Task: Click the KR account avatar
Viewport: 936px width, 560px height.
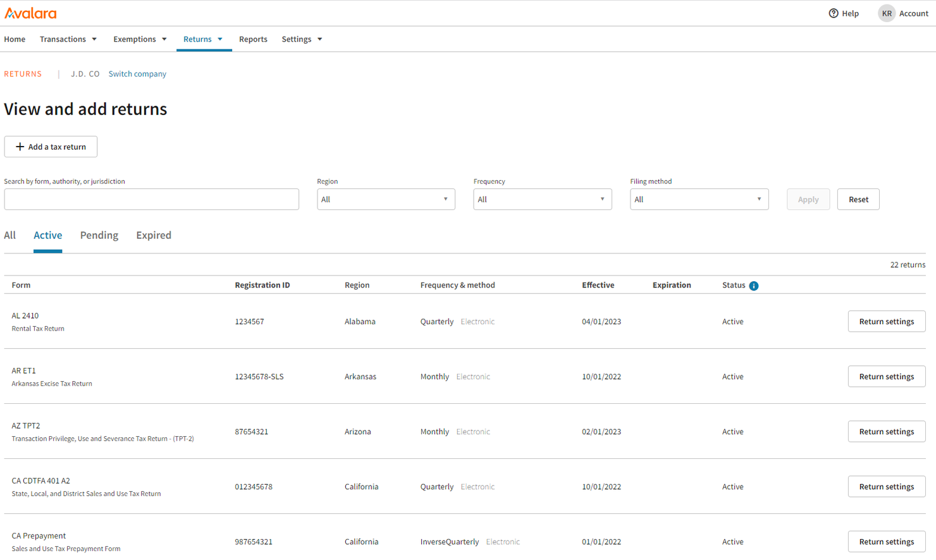Action: point(885,13)
